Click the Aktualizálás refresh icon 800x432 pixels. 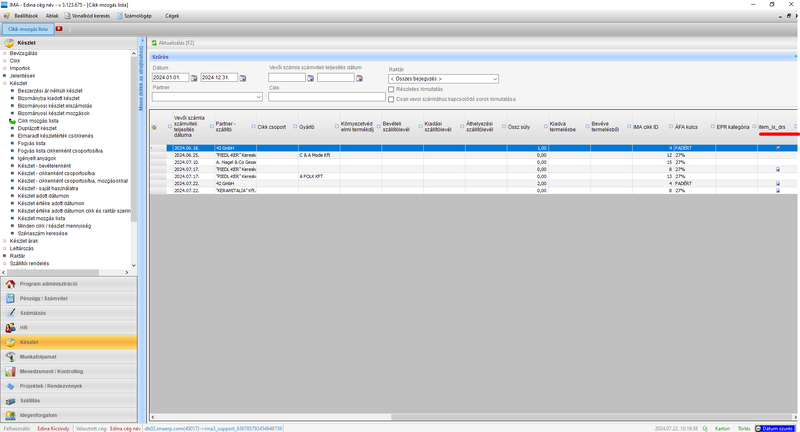pos(155,44)
